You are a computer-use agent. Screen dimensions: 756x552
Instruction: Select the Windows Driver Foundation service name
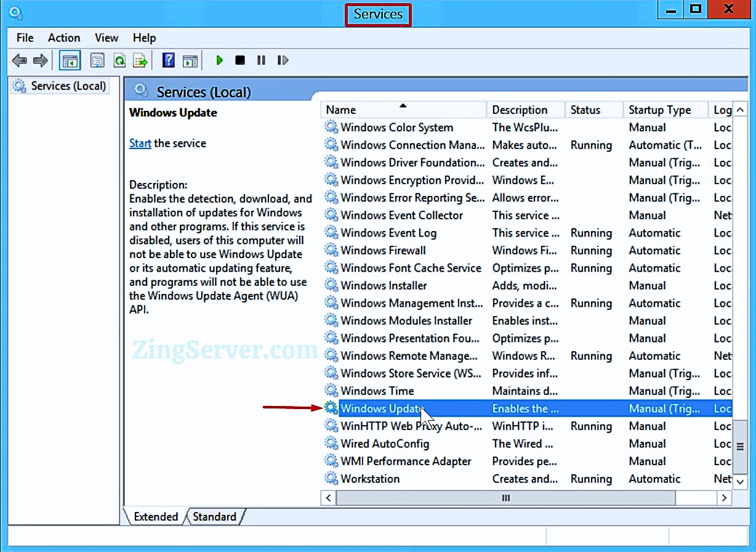[412, 163]
